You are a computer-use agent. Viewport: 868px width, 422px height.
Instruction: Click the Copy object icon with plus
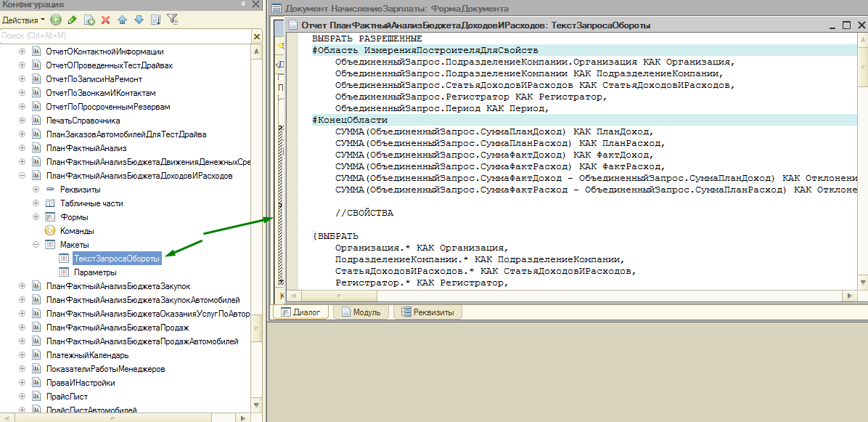coord(89,20)
